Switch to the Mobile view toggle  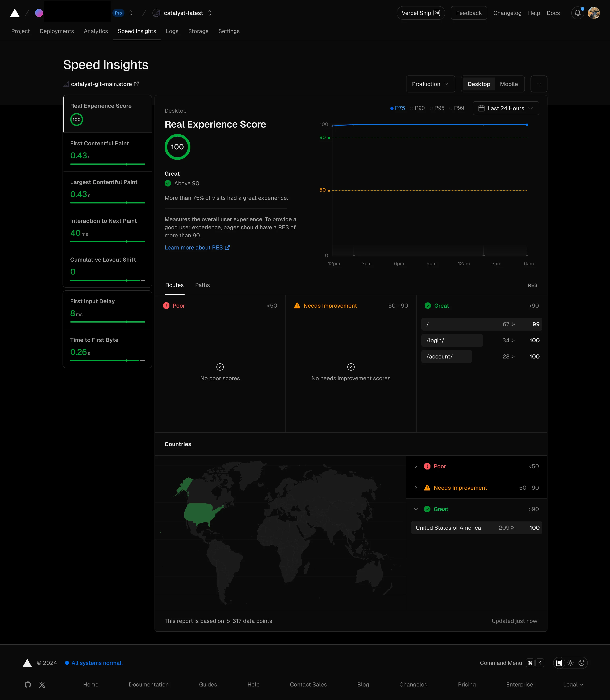[x=509, y=84]
